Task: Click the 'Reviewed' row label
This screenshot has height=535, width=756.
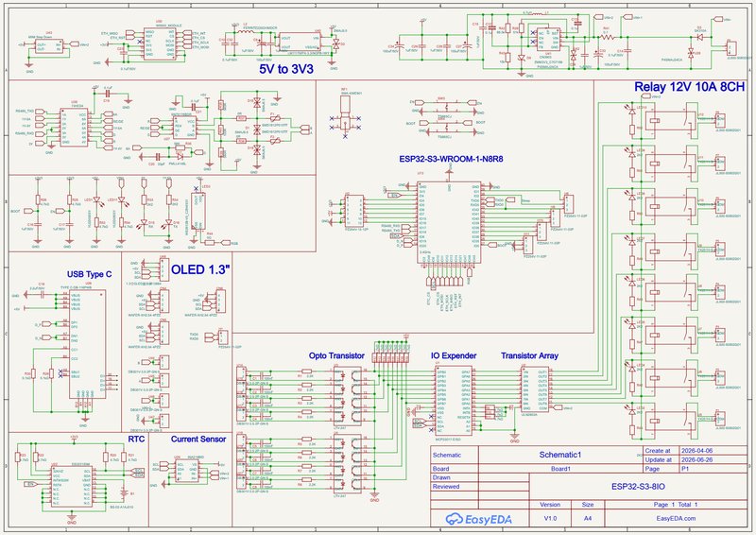Action: [x=446, y=487]
